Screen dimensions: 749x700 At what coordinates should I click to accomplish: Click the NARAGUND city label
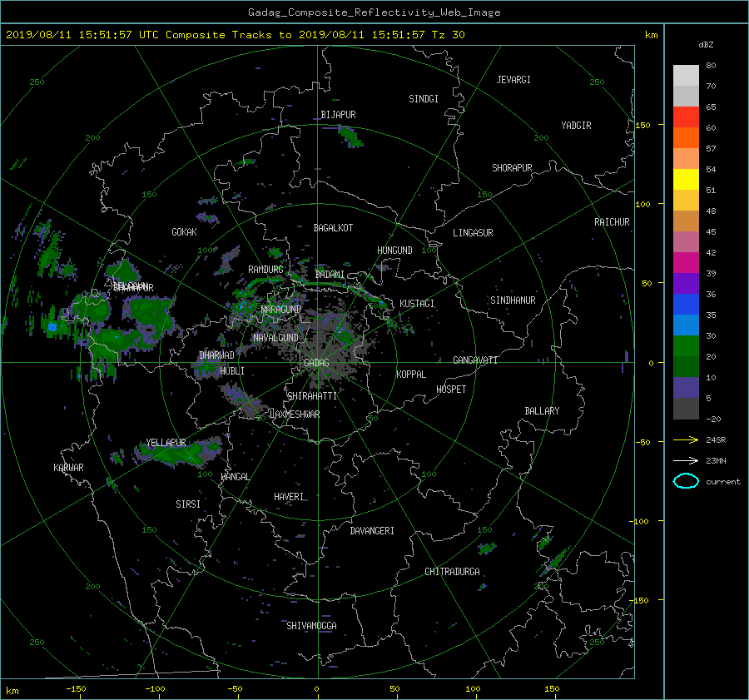click(x=281, y=310)
